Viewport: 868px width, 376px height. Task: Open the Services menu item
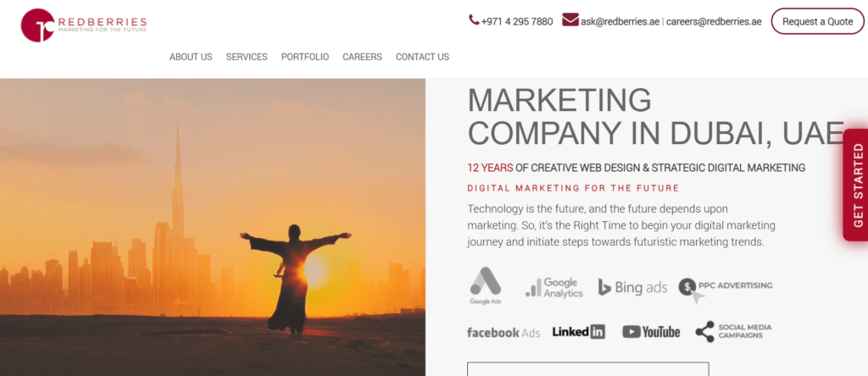pos(247,57)
